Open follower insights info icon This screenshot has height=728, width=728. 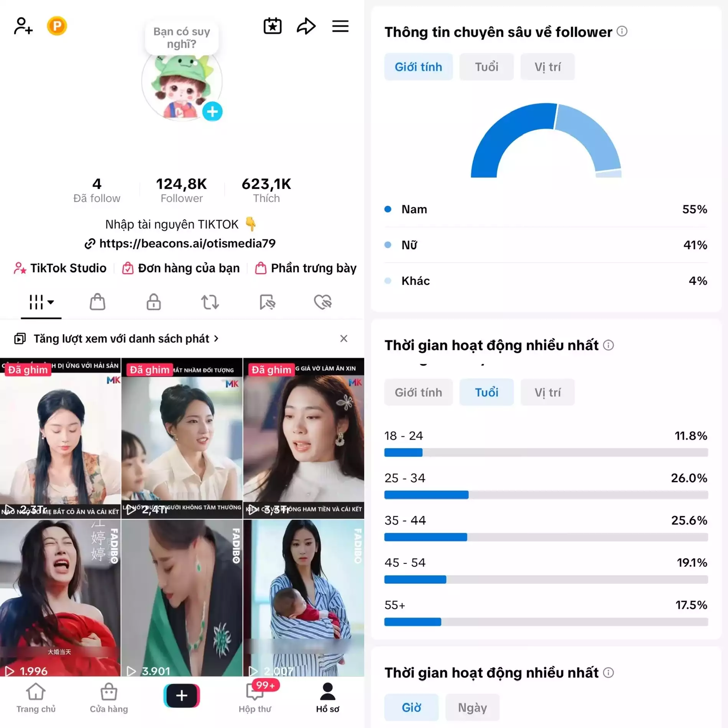coord(622,31)
